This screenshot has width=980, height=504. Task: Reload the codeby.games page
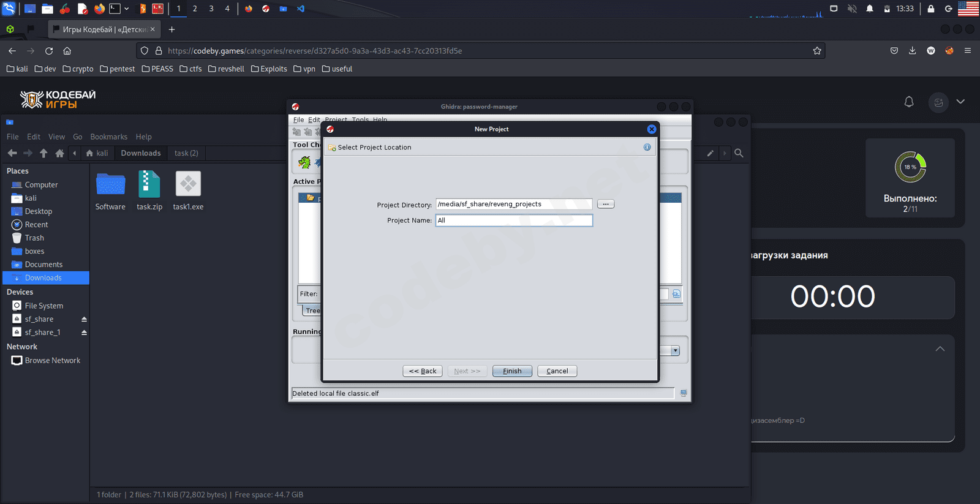[49, 51]
